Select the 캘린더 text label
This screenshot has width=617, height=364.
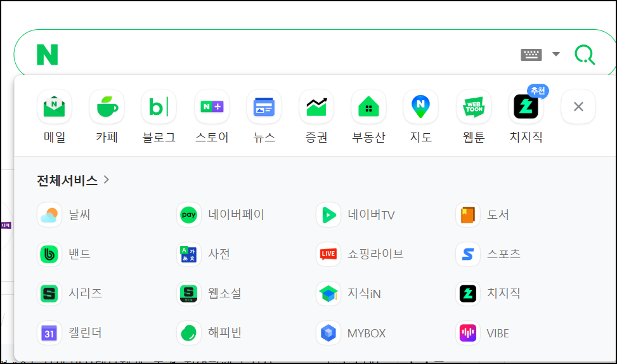tap(86, 332)
